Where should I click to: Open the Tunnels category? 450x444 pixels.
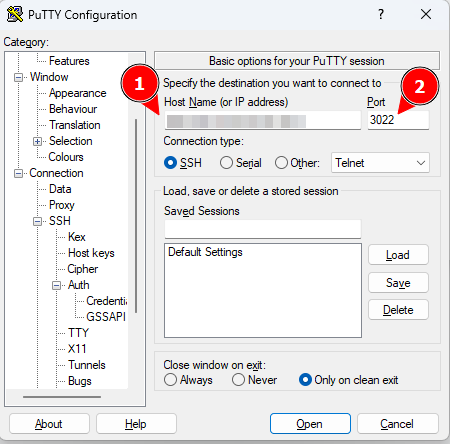(87, 365)
